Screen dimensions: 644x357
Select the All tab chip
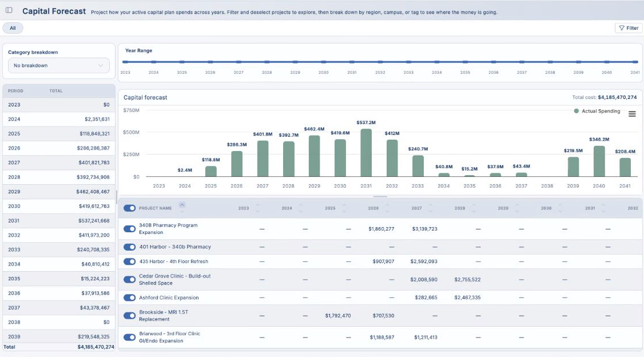[13, 28]
